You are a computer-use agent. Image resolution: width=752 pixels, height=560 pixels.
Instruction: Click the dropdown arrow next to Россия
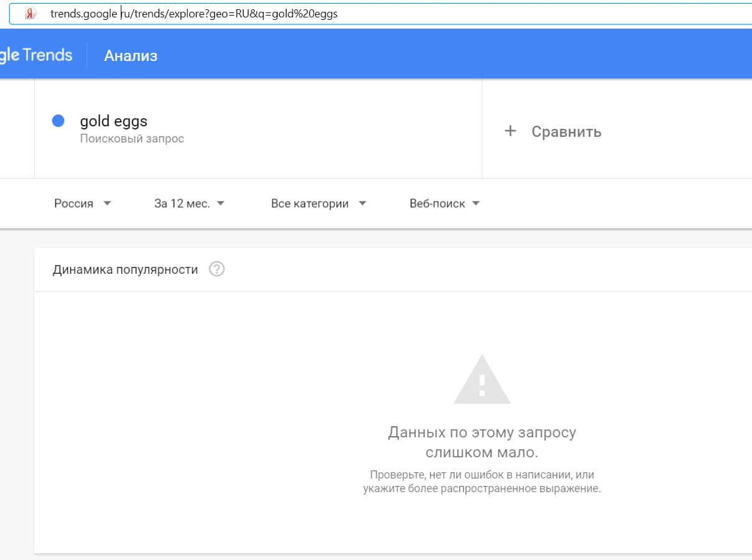(x=107, y=203)
